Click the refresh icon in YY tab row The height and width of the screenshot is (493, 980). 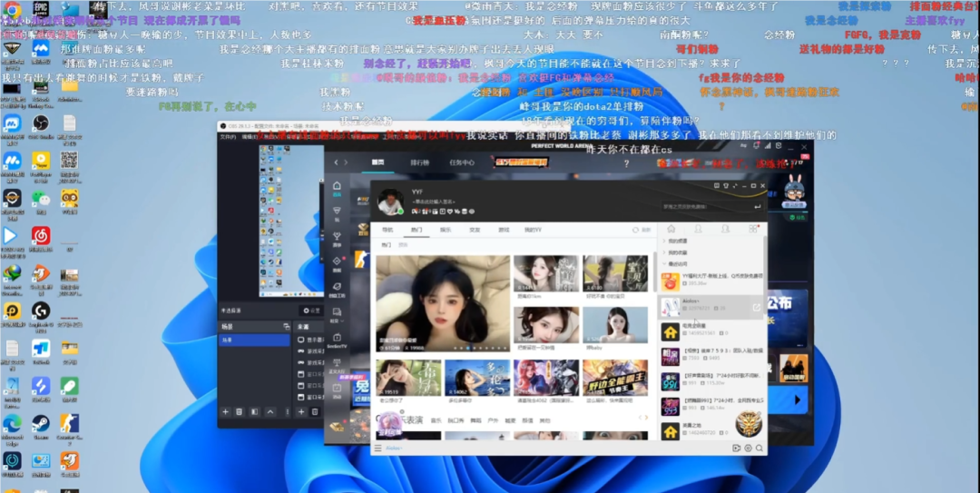point(635,231)
